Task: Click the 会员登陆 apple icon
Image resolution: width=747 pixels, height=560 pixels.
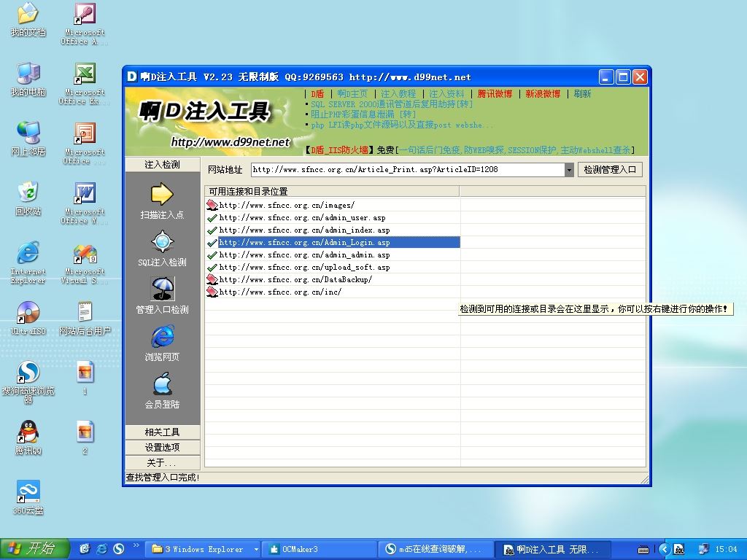Action: pos(163,384)
